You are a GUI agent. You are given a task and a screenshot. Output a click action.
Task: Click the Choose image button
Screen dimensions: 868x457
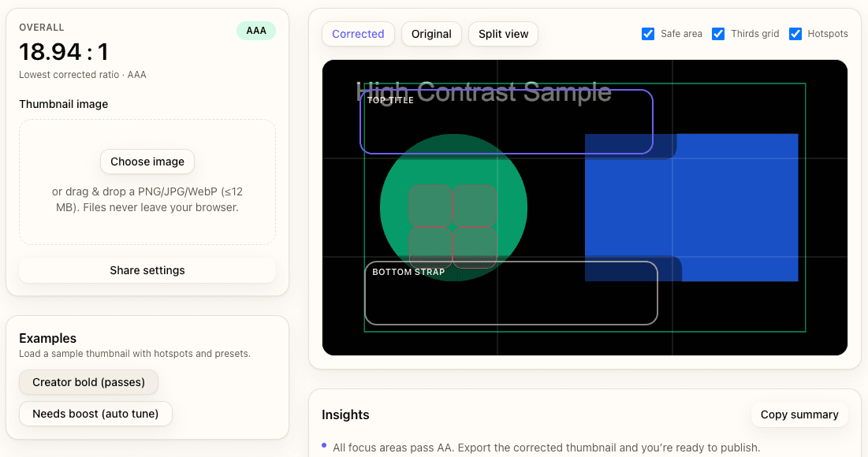pyautogui.click(x=147, y=162)
